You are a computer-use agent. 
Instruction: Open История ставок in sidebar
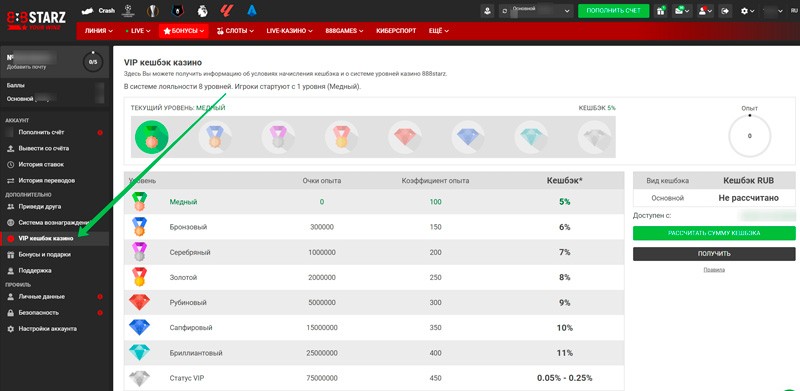(41, 164)
